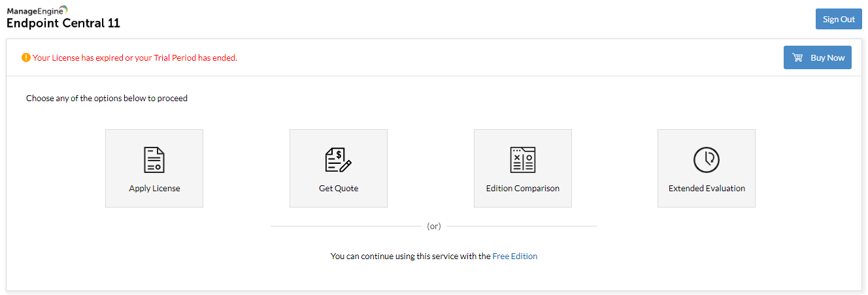This screenshot has height=295, width=868.
Task: Follow the Free Edition link
Action: (515, 256)
